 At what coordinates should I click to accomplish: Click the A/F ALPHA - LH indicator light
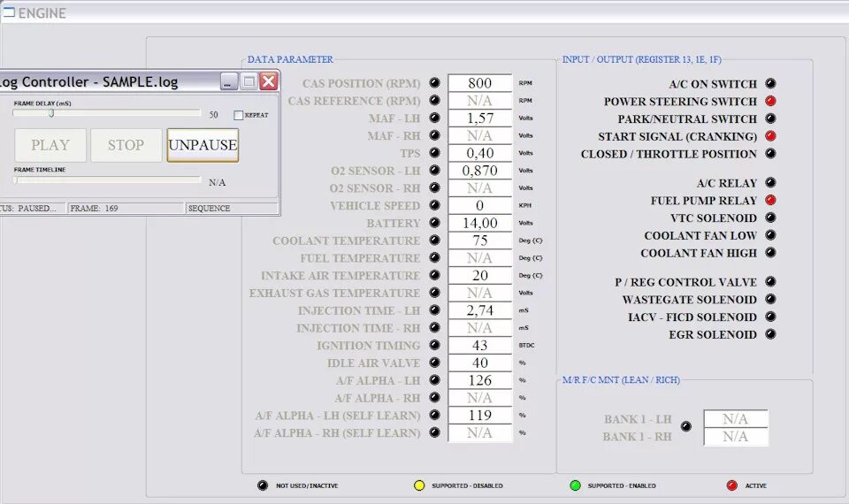coord(435,380)
